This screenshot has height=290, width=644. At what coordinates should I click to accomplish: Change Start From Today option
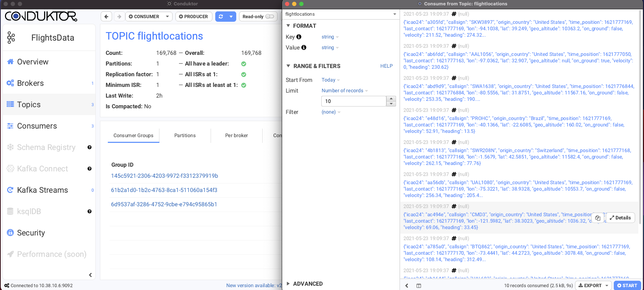[331, 80]
